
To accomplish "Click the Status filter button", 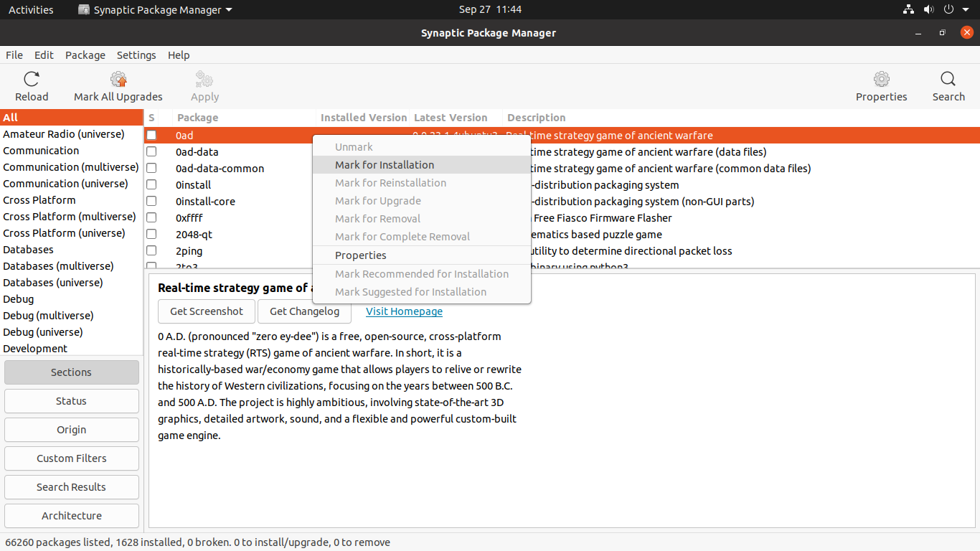I will click(72, 401).
